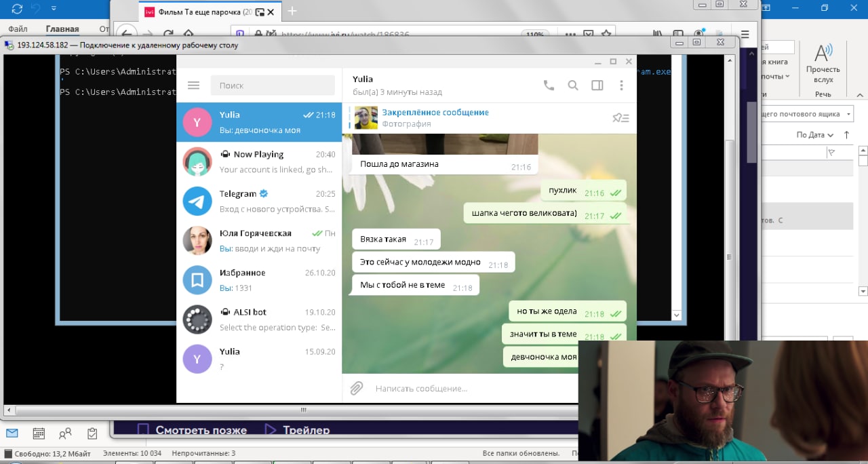
Task: Open the pinned messages list icon
Action: pos(620,118)
